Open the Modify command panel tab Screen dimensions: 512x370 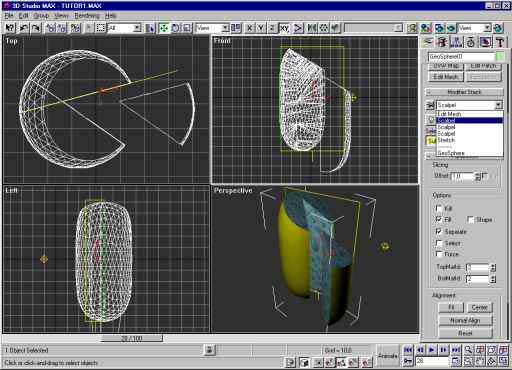click(442, 42)
